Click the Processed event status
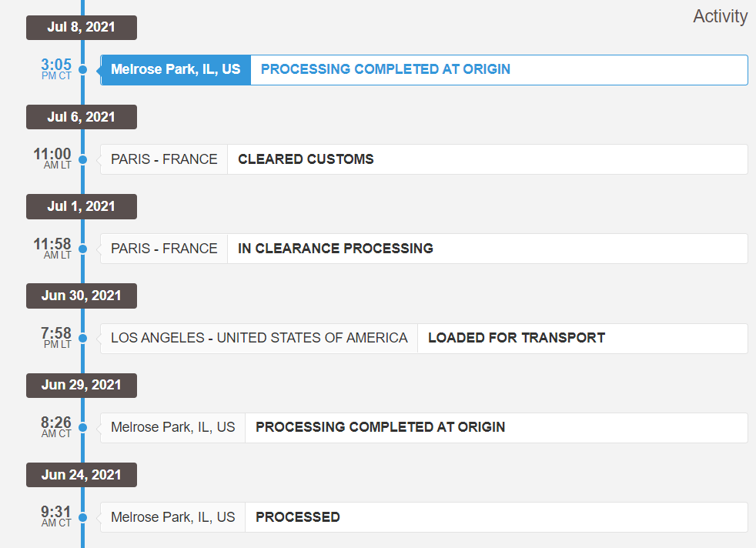This screenshot has height=548, width=756. [x=298, y=517]
